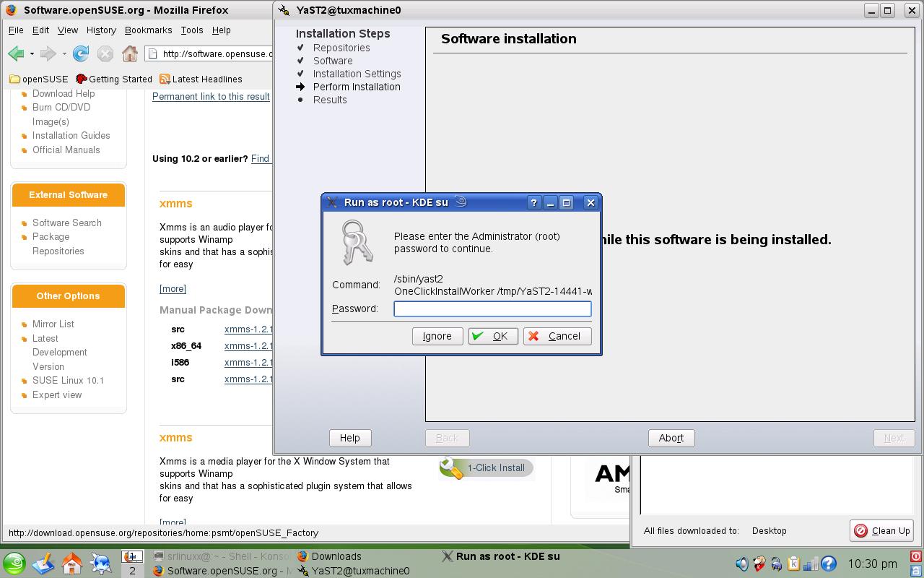Click the Abort button in YaST2 window
The image size is (924, 578).
tap(671, 438)
